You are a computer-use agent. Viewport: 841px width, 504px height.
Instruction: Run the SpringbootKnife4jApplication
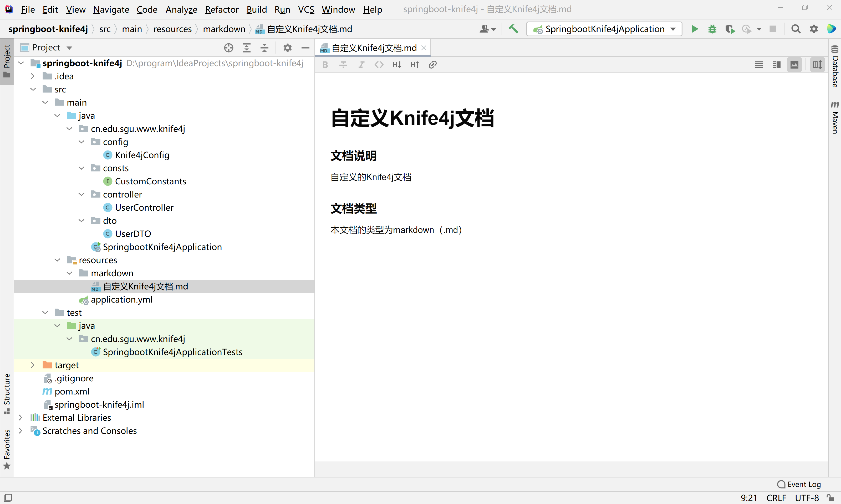pos(695,29)
